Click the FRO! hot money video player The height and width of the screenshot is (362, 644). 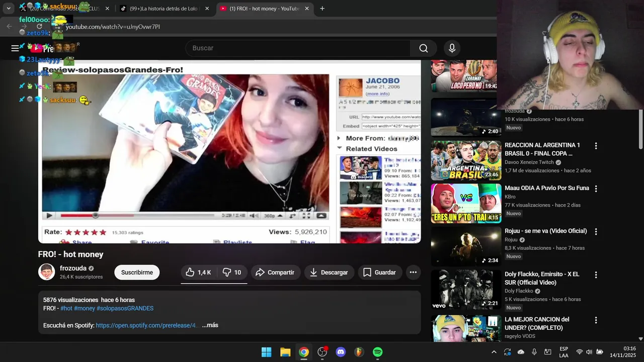pyautogui.click(x=229, y=151)
